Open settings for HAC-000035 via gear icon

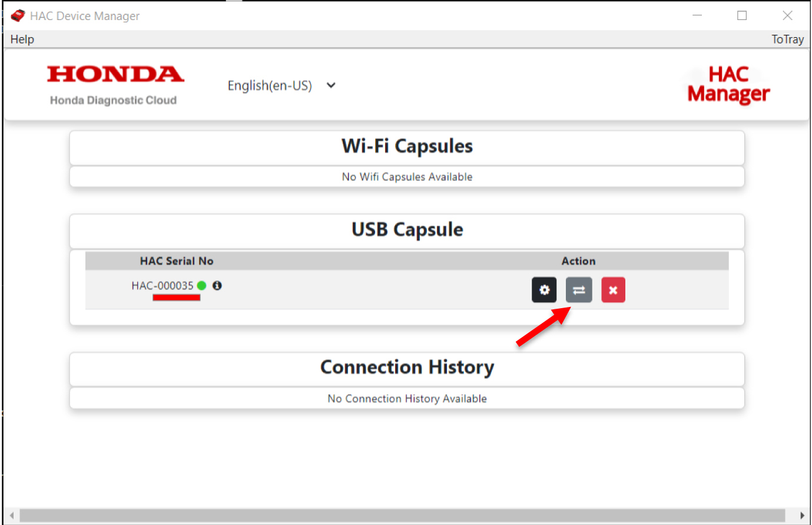[544, 290]
